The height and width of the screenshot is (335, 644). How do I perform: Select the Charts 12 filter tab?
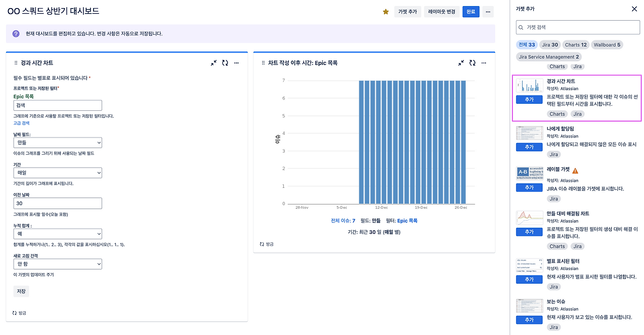[576, 45]
